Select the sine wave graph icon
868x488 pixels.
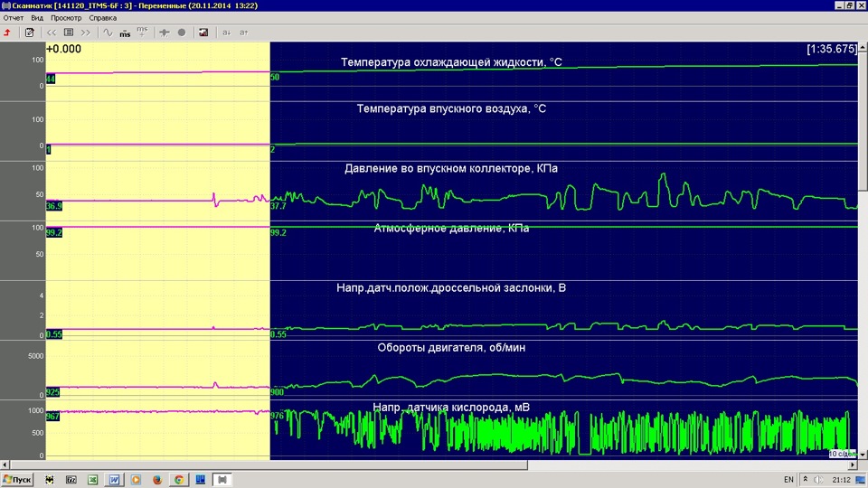click(x=108, y=33)
